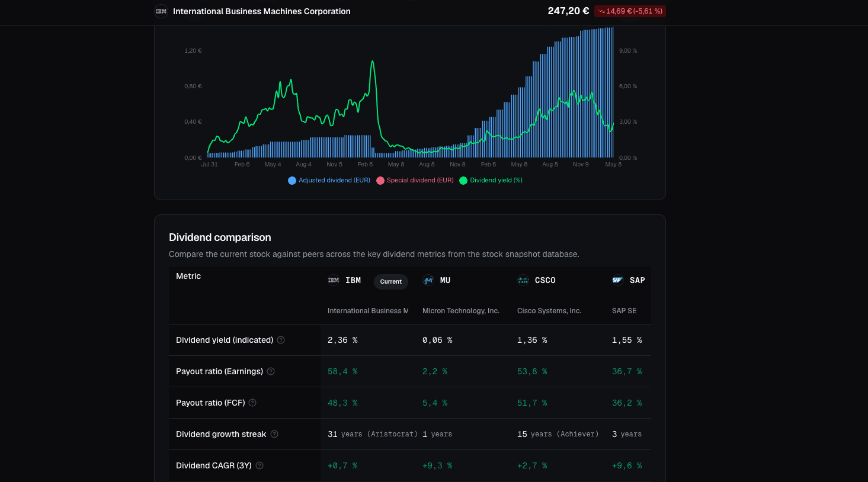Screen dimensions: 868x482
Task: Open the MU ticker column header
Action: [445, 280]
